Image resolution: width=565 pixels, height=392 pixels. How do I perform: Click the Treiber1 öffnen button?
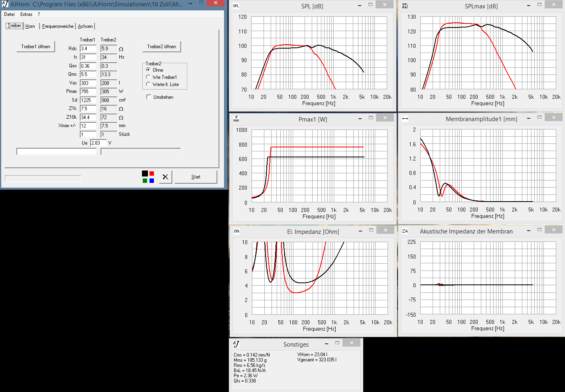click(x=35, y=47)
